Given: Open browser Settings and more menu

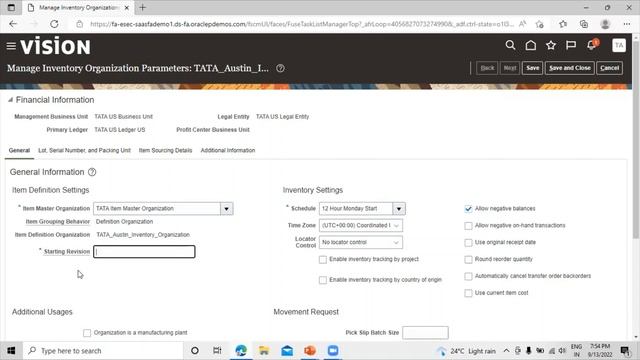Looking at the screenshot, I should coord(627,24).
